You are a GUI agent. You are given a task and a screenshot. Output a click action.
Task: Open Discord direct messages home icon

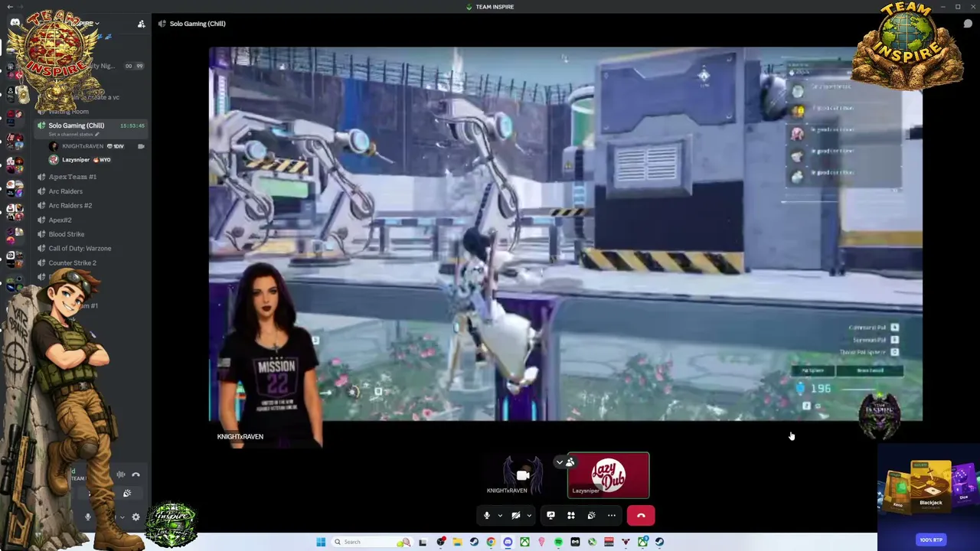click(x=15, y=23)
